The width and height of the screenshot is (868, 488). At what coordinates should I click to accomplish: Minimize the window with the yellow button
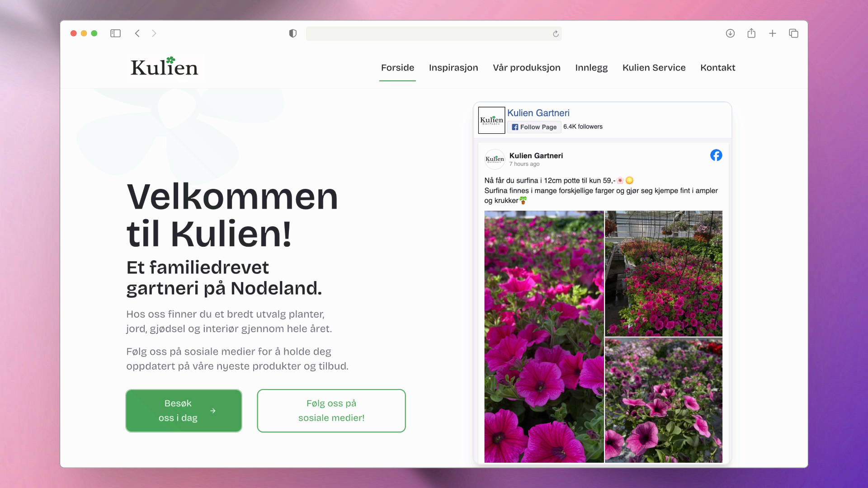pos(84,33)
